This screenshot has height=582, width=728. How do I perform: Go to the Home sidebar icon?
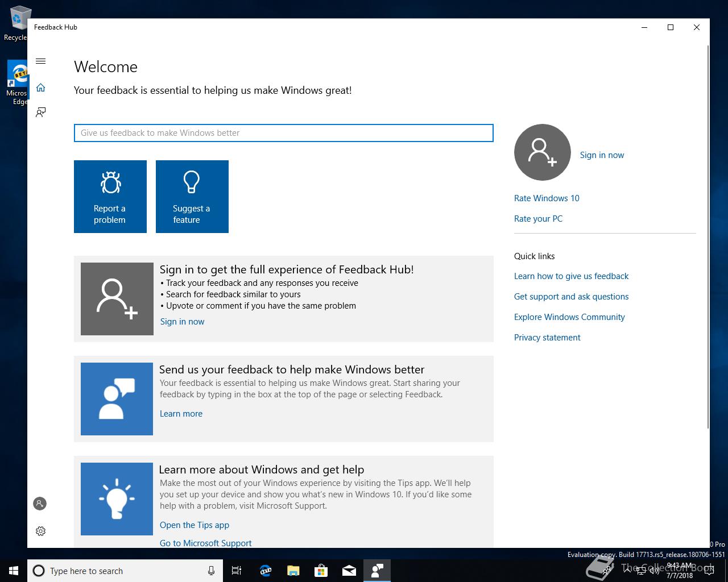pyautogui.click(x=40, y=88)
